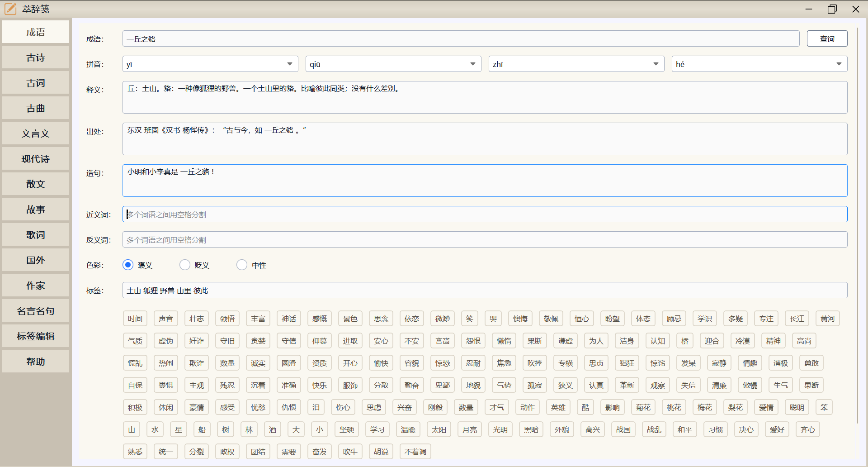Screen dimensions: 868x467
Task: Select the 桥 tag
Action: 685,341
